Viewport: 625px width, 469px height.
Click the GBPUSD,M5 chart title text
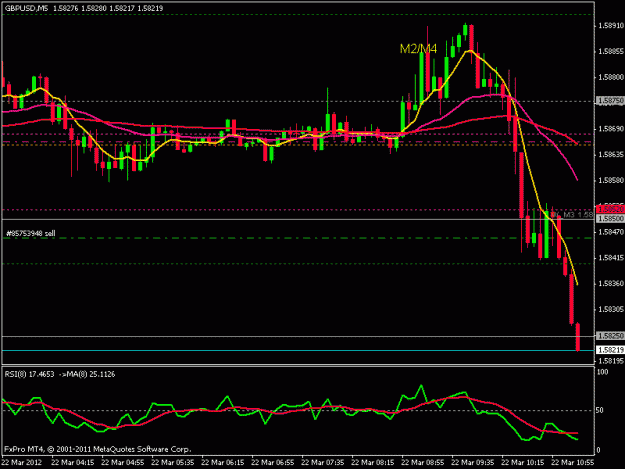click(26, 8)
